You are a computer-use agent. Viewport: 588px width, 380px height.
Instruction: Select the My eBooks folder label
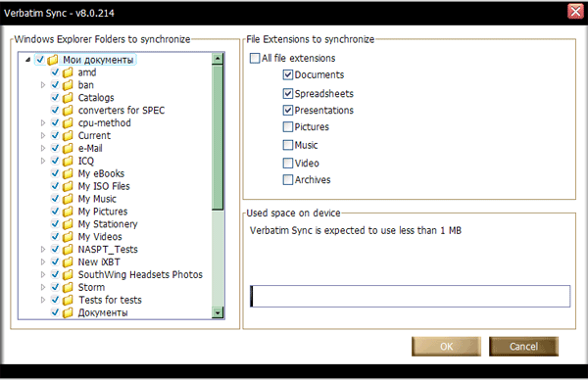click(x=101, y=174)
